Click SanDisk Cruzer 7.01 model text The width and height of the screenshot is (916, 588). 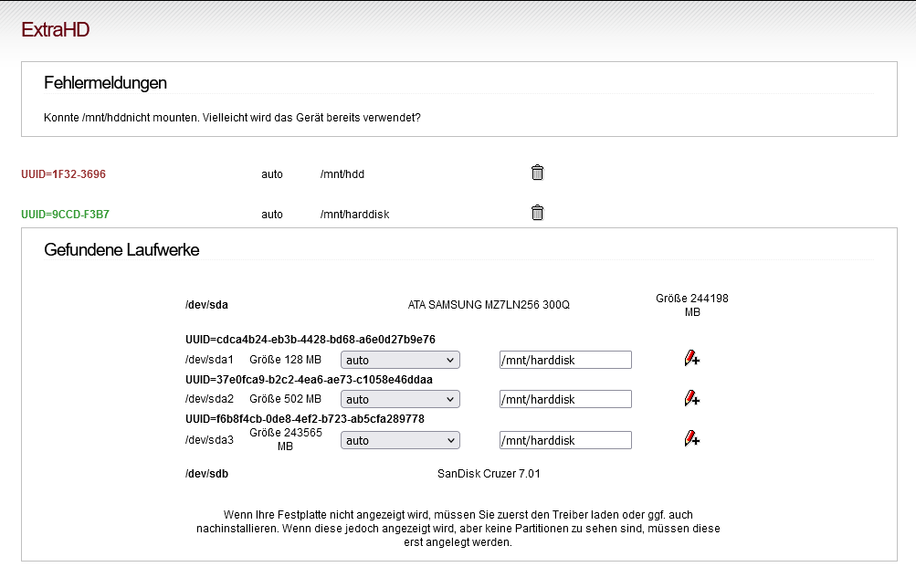point(489,474)
